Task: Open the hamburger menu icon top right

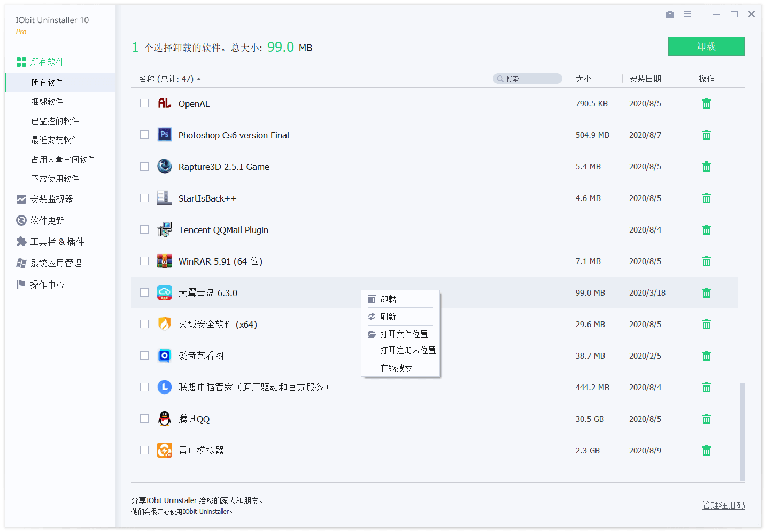Action: point(687,14)
